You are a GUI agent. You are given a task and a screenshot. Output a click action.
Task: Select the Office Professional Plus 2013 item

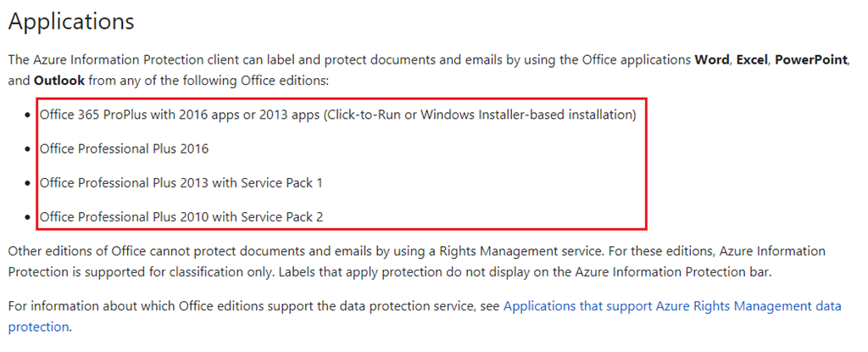181,182
